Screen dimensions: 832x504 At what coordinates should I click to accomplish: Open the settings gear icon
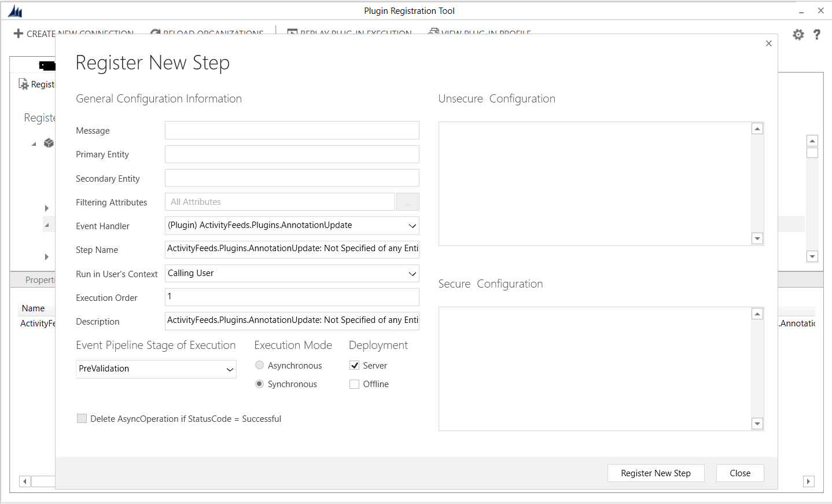pyautogui.click(x=798, y=34)
